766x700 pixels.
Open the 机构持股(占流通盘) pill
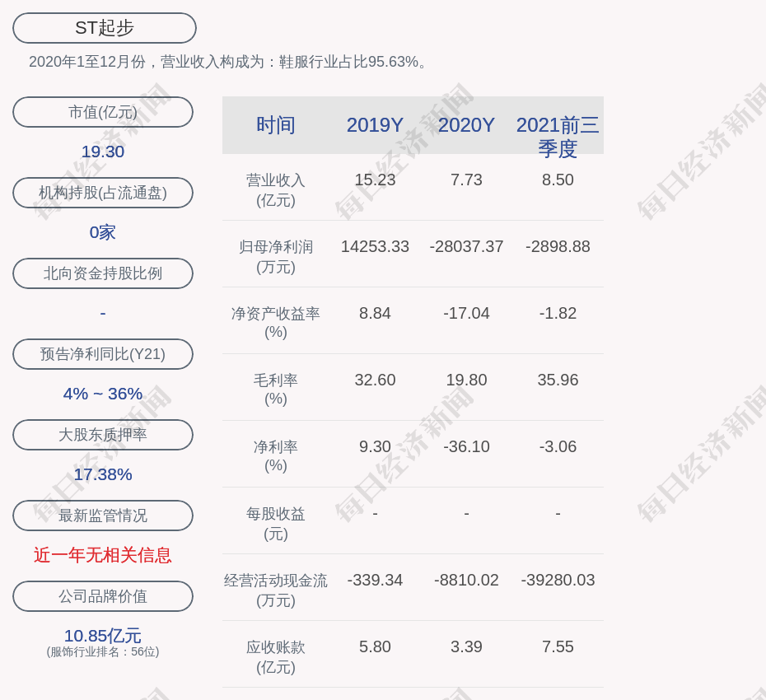(x=103, y=193)
